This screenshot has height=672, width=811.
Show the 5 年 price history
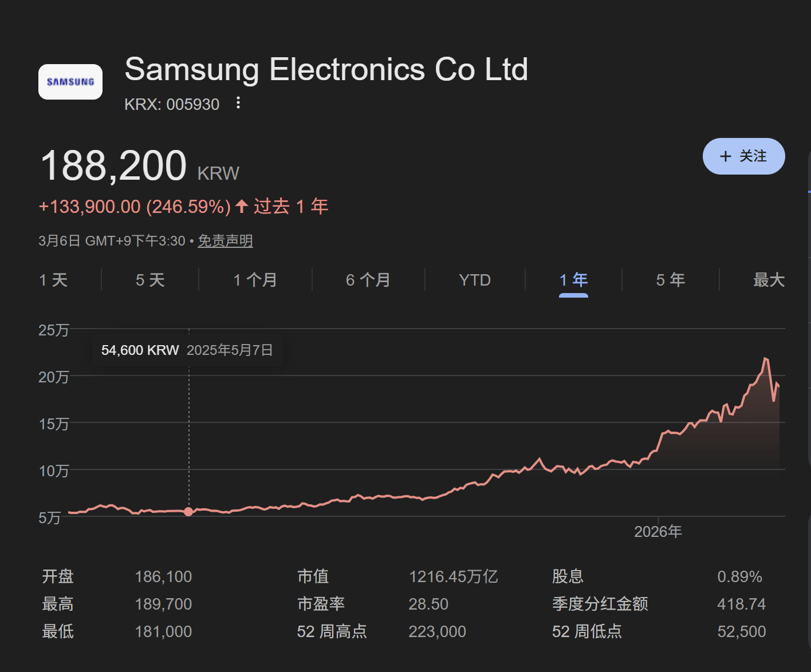point(671,280)
